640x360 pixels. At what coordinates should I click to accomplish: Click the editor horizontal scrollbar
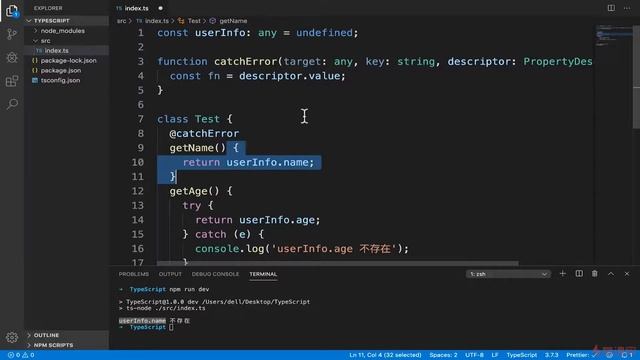click(338, 264)
